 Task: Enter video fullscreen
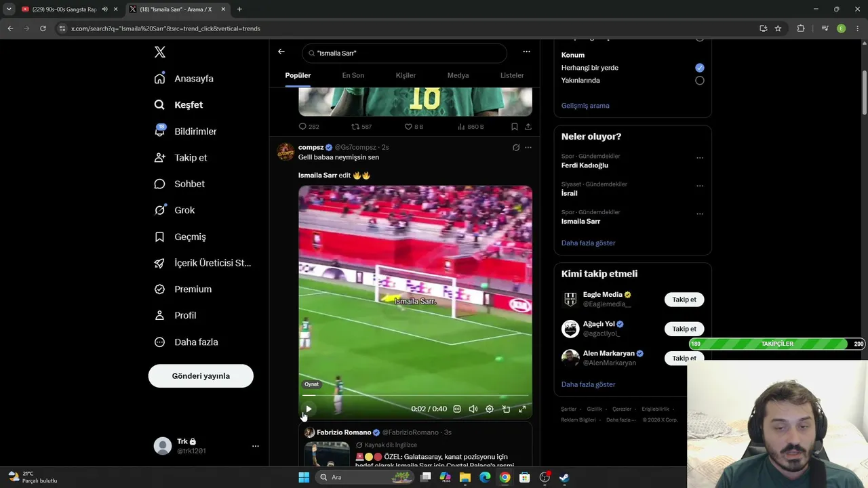tap(522, 409)
